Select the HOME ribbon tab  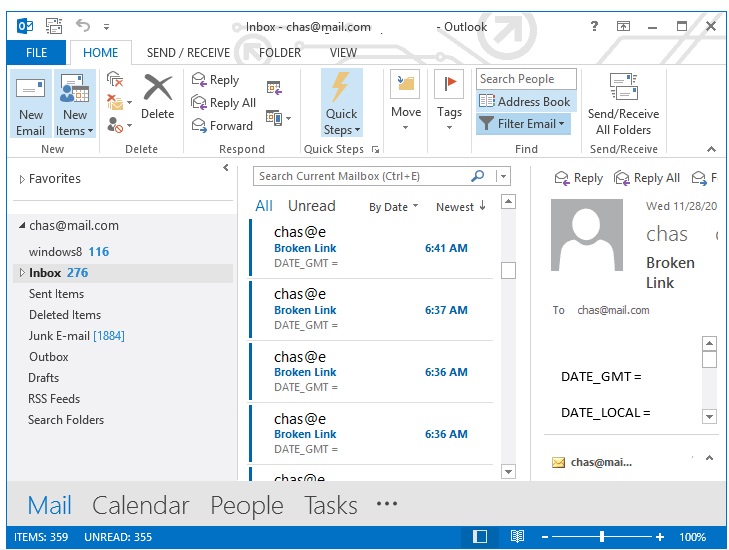coord(100,53)
